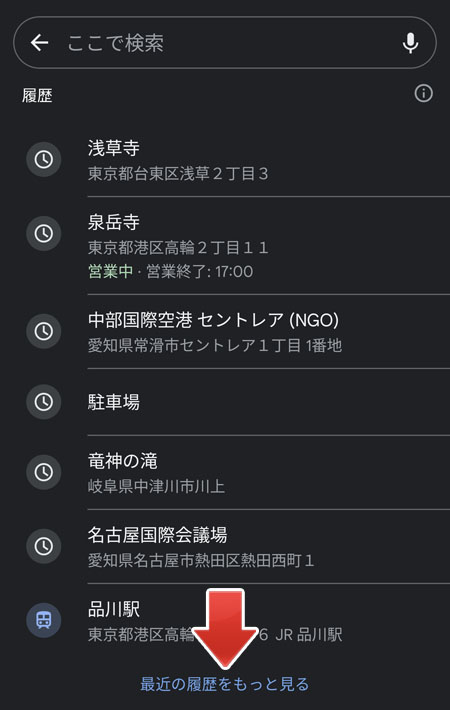Select 品川駅 station entry
Screen dimensions: 450x710
coord(225,620)
